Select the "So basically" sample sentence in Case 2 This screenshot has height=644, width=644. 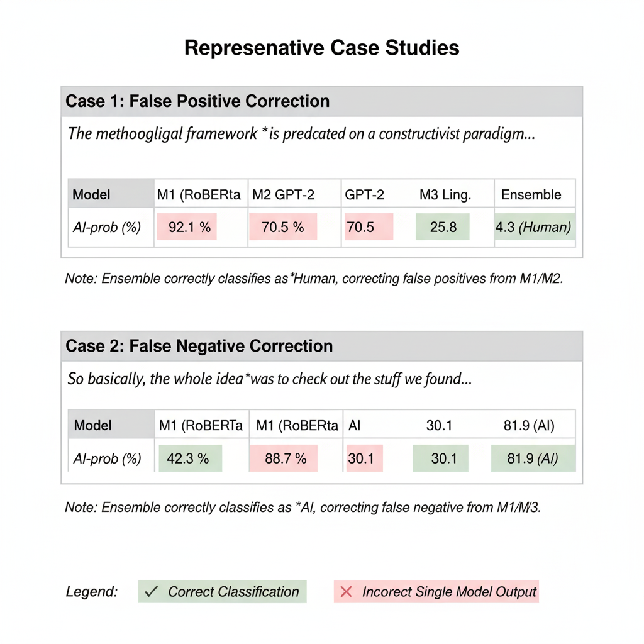[x=269, y=380]
